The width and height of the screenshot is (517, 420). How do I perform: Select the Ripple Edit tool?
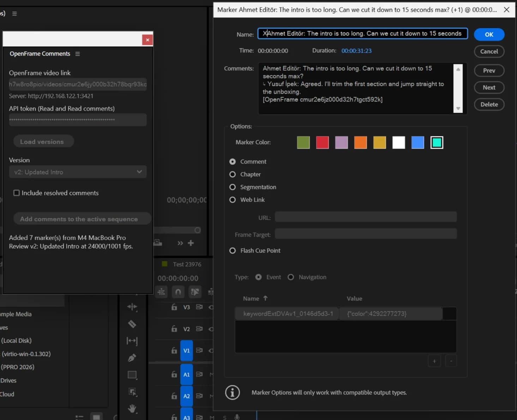[x=132, y=307]
